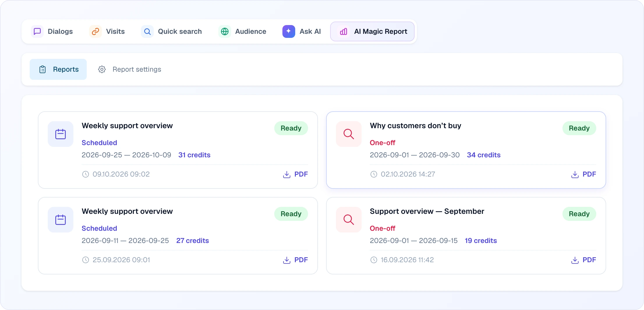Select the AI Magic Report tab
The image size is (644, 310).
[372, 31]
